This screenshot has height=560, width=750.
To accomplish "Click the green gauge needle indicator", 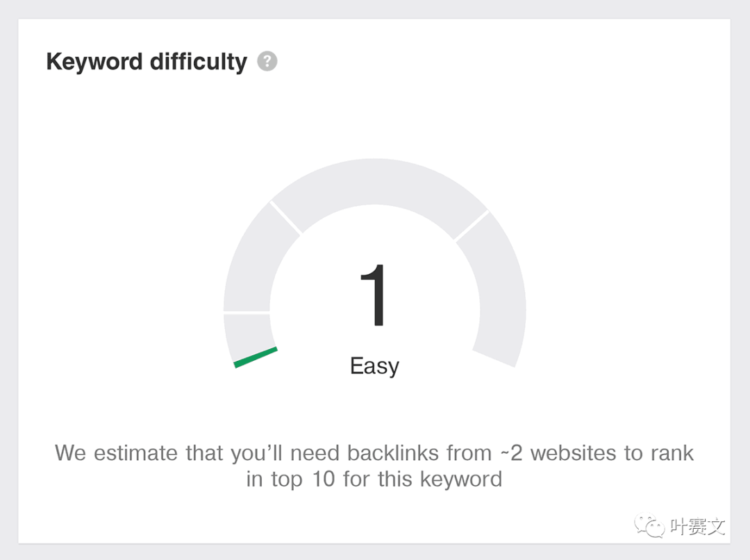I will (x=256, y=357).
